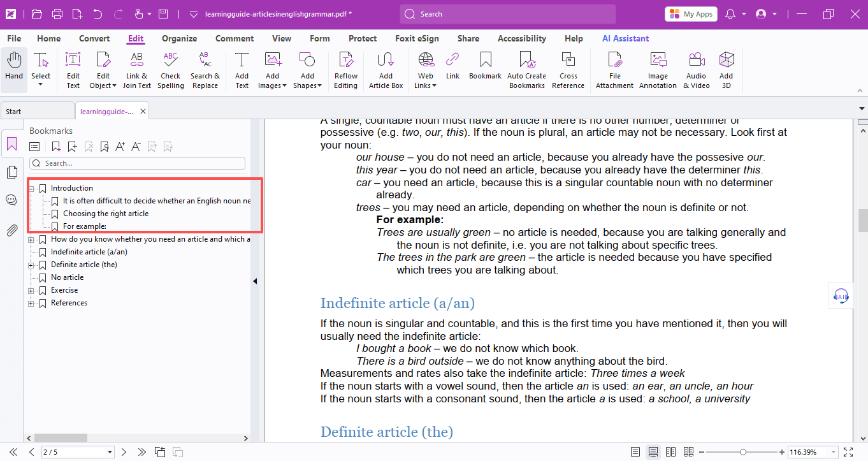
Task: Open the My Apps button
Action: pos(691,14)
